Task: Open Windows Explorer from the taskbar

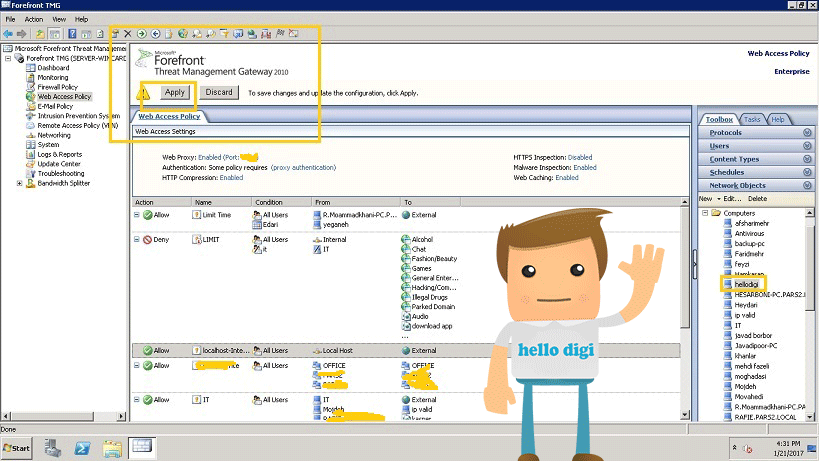Action: (x=112, y=448)
